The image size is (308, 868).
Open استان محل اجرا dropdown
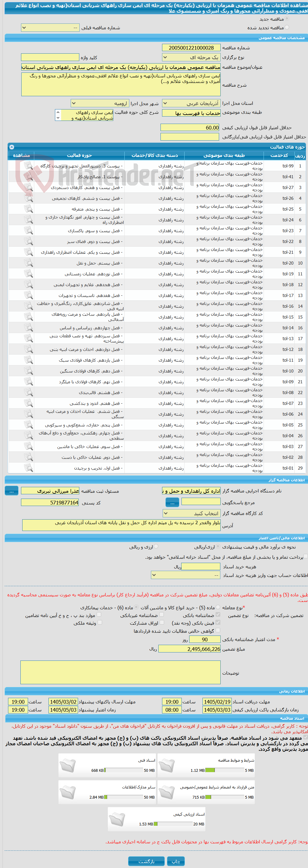click(x=191, y=103)
